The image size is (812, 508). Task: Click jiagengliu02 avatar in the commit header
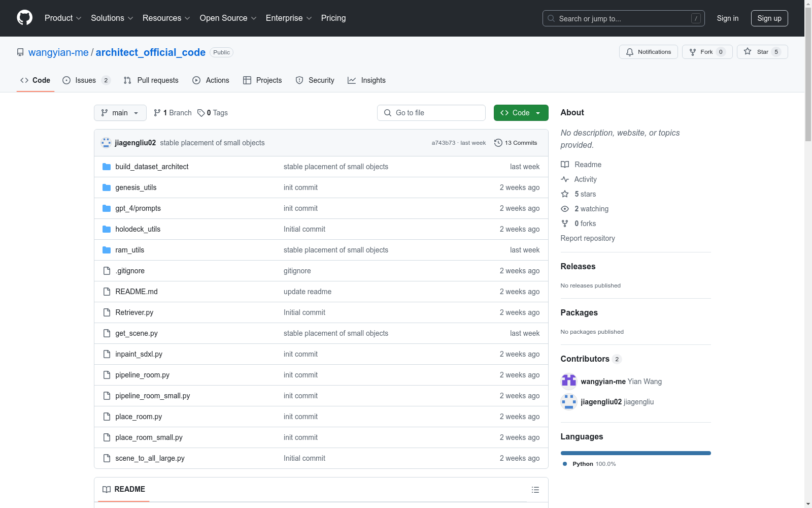coord(106,143)
